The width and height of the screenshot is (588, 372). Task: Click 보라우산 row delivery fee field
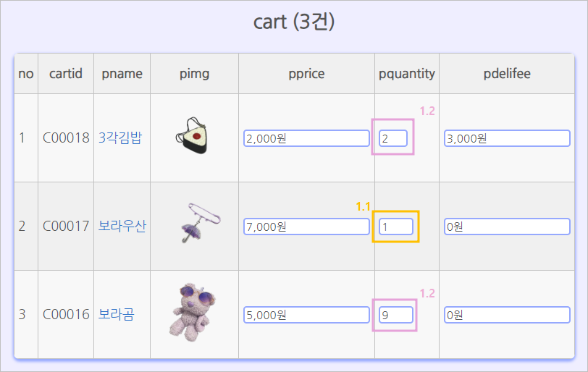click(507, 227)
